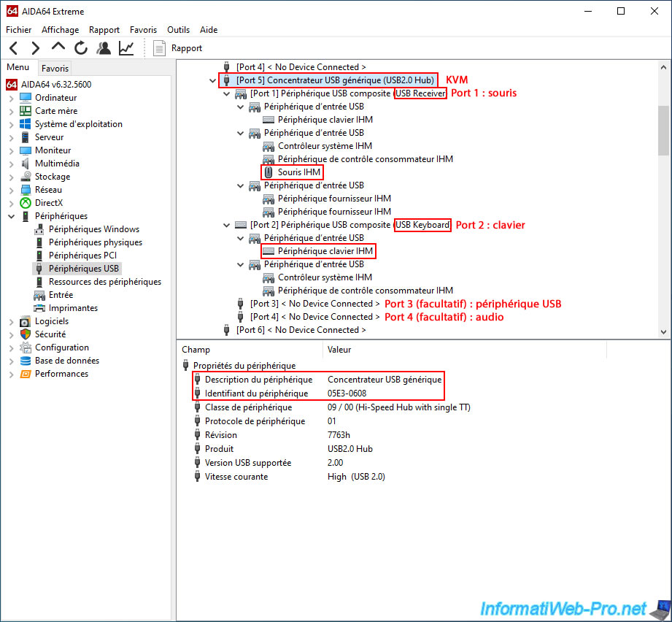Collapse the Périphériques tree node
The height and width of the screenshot is (622, 672).
point(11,216)
